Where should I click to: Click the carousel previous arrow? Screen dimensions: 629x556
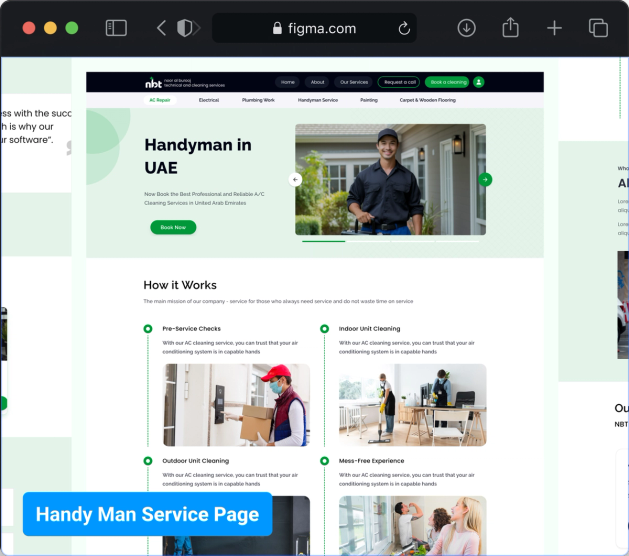(295, 180)
